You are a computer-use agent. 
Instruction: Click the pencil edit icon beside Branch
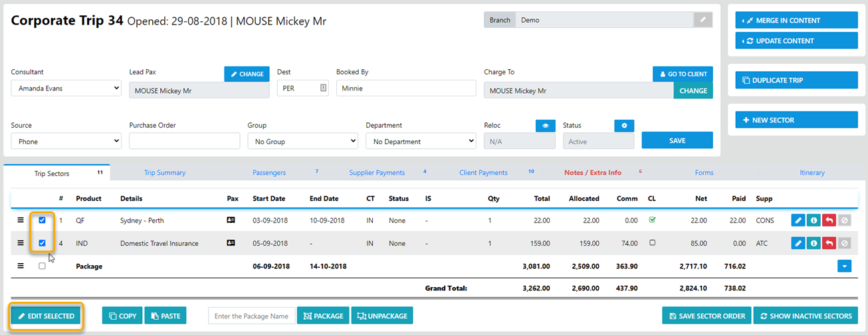coord(703,20)
